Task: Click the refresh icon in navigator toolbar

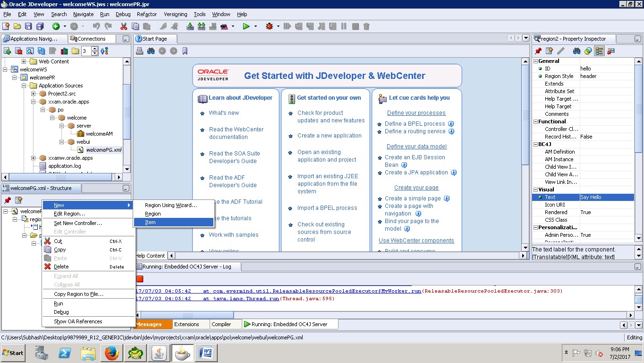Action: [42, 51]
